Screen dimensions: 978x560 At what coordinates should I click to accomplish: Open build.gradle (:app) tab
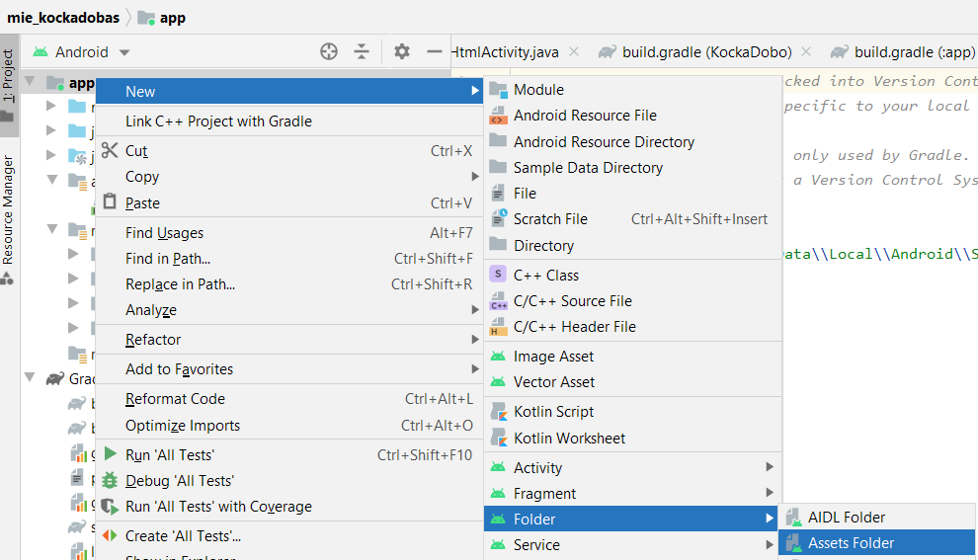click(903, 52)
